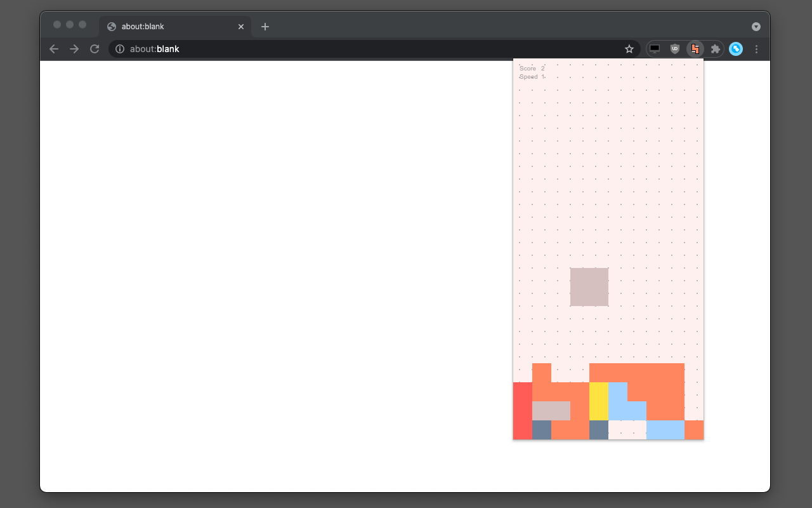The height and width of the screenshot is (508, 812).
Task: Click the falling gray square block
Action: pyautogui.click(x=589, y=287)
